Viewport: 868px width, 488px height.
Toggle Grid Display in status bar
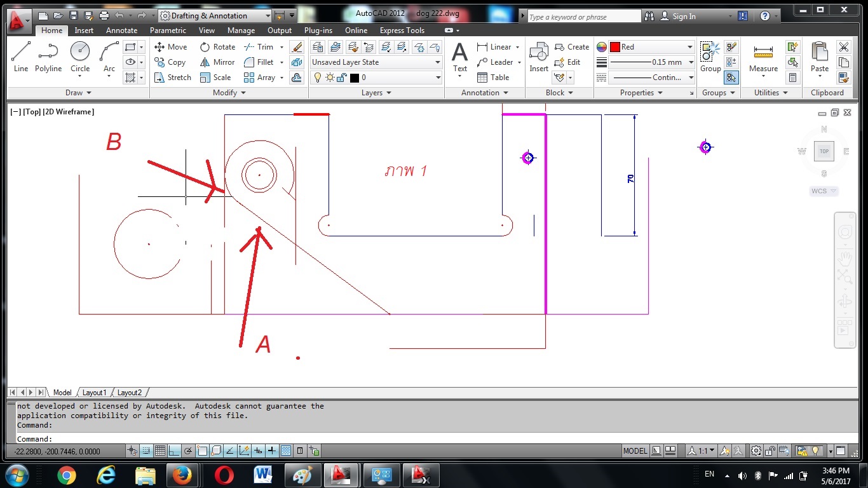[x=160, y=451]
